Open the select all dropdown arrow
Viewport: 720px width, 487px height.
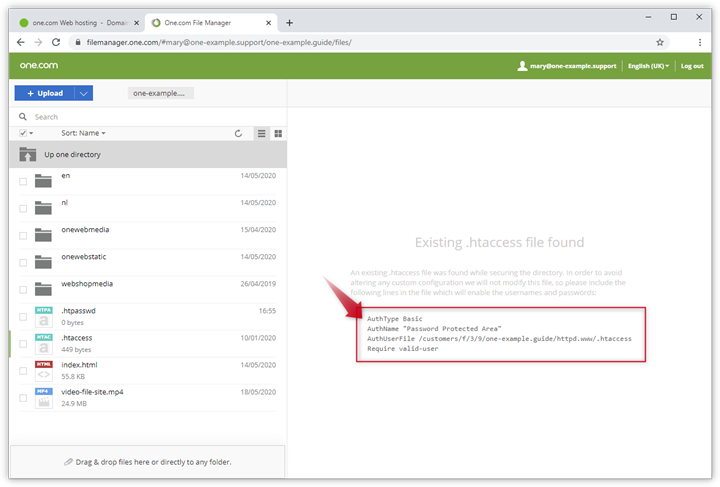(x=31, y=133)
